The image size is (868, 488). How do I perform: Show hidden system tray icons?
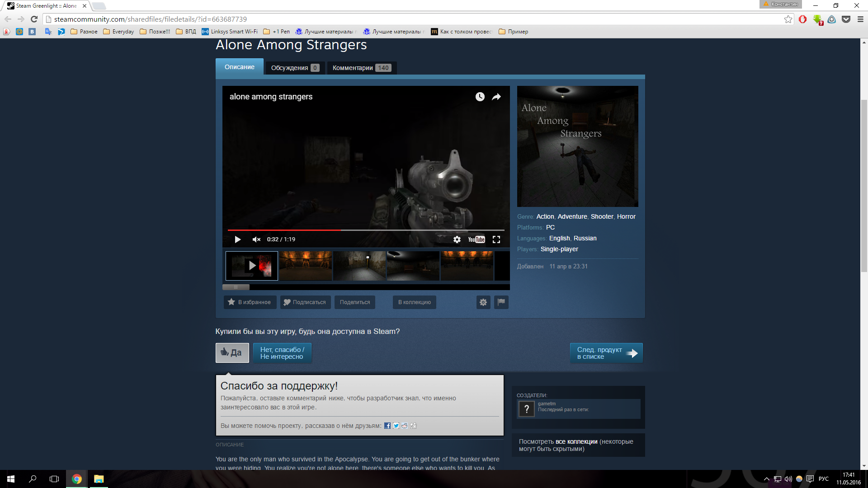pyautogui.click(x=766, y=479)
